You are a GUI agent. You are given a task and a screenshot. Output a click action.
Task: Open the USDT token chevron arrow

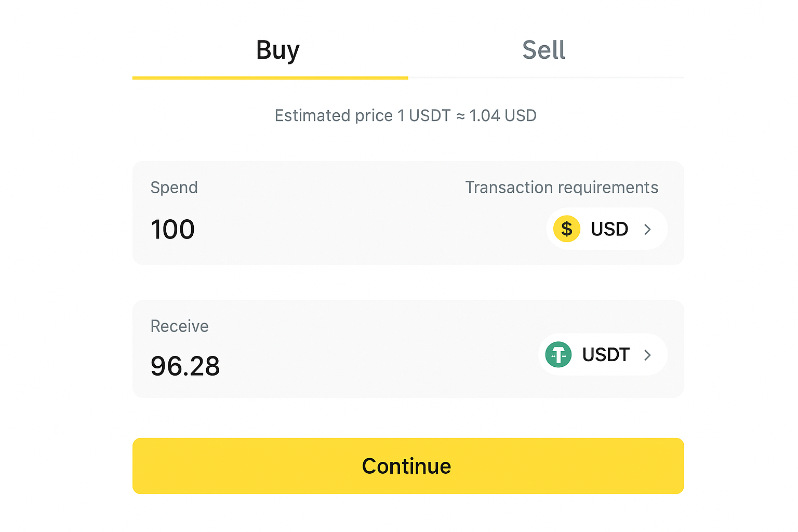tap(647, 355)
